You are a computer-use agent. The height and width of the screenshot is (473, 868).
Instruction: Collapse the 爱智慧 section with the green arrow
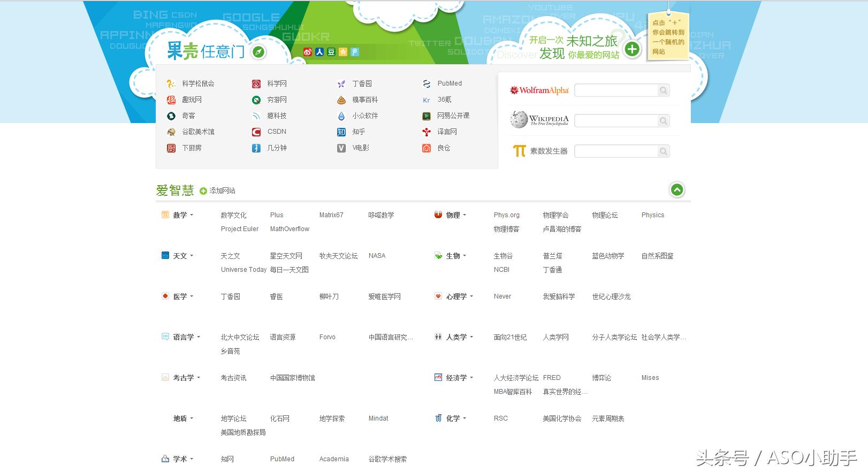click(x=677, y=190)
